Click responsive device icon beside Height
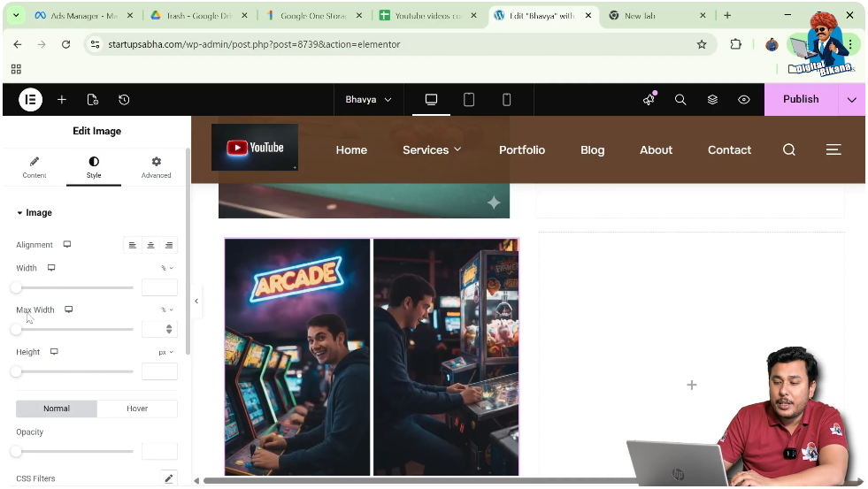Screen dimensions: 868x489 (54, 352)
